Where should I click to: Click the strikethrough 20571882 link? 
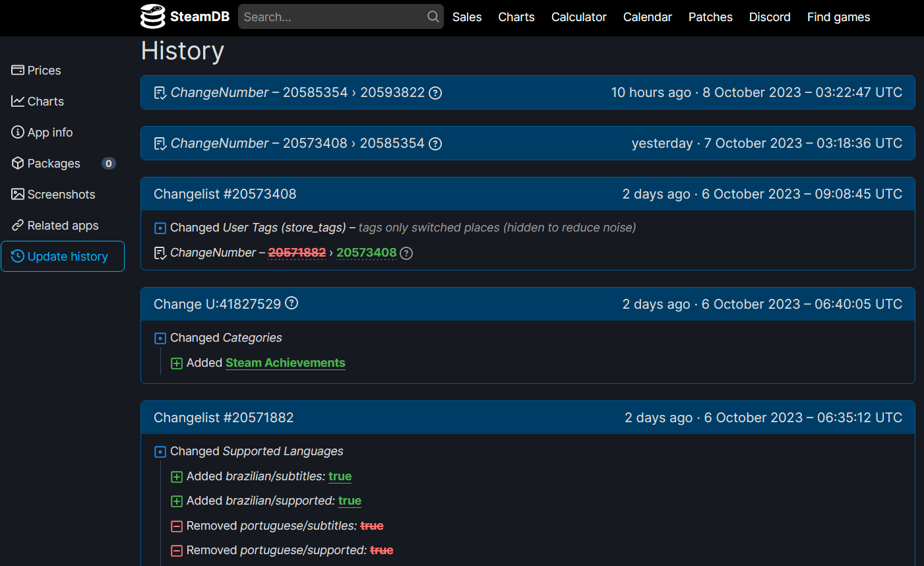297,253
